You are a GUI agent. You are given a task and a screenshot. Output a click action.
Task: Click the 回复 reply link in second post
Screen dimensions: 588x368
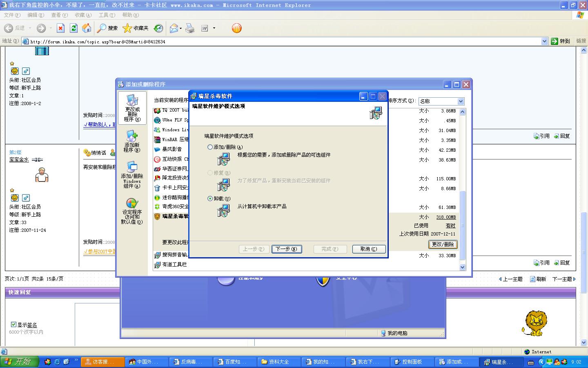point(562,263)
